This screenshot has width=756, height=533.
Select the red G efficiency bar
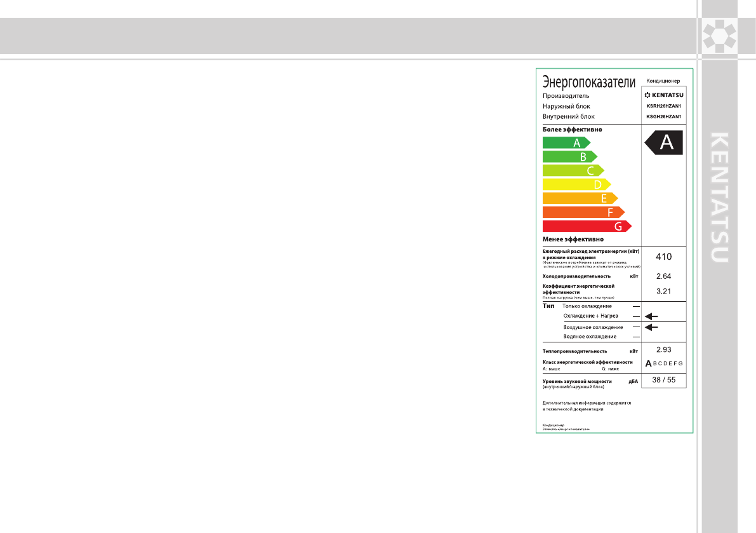click(587, 226)
